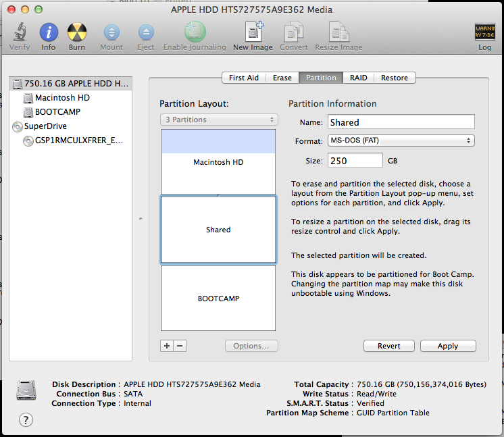The height and width of the screenshot is (437, 504).
Task: Click the S.M.A.R.T. Status Verified value
Action: (370, 403)
